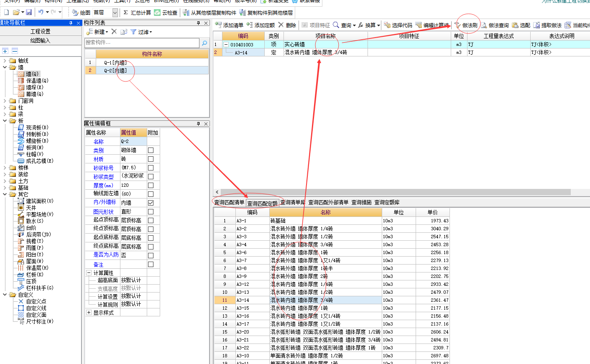This screenshot has width=590, height=364.
Task: Toggle the 砂浆类型 附加 checkbox
Action: 151,176
